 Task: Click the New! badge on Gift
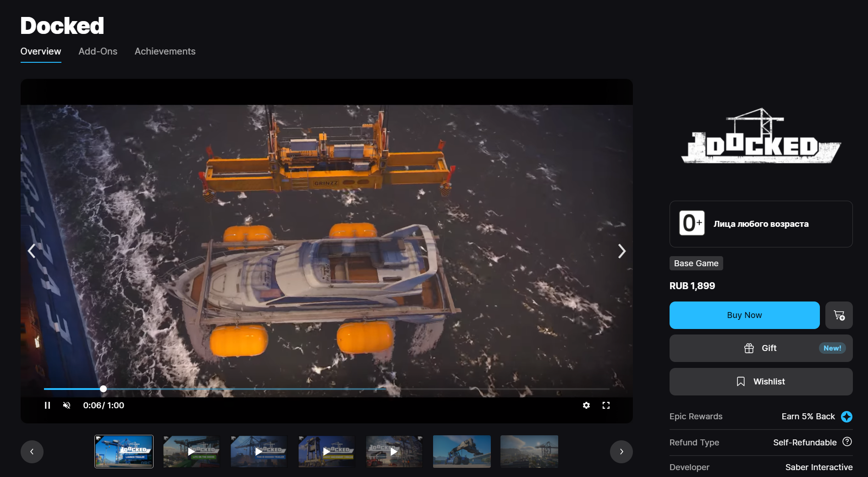pyautogui.click(x=832, y=348)
